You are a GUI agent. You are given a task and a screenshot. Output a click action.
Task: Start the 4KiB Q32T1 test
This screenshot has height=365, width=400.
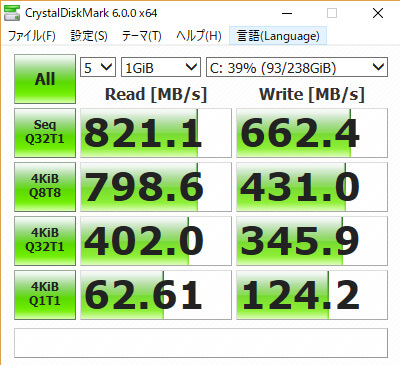(45, 241)
